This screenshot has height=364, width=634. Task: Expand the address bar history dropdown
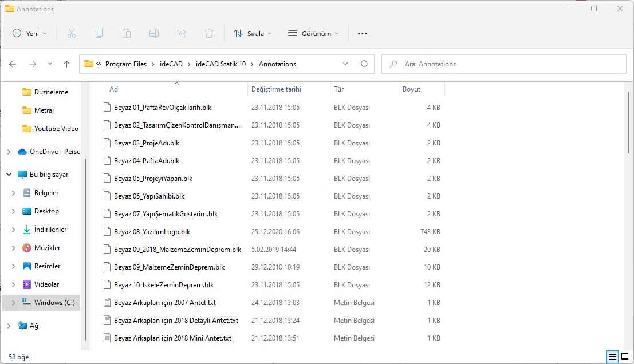tap(345, 64)
